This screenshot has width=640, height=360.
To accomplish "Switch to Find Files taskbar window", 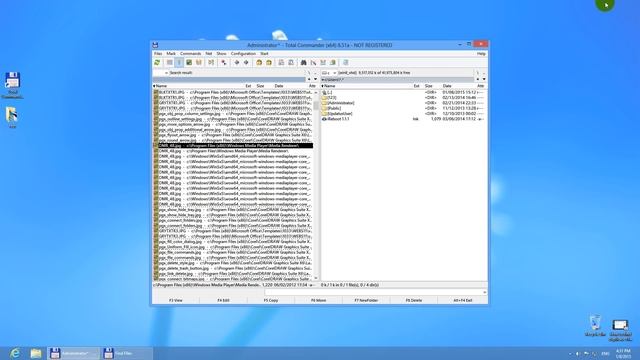I will tap(126, 353).
